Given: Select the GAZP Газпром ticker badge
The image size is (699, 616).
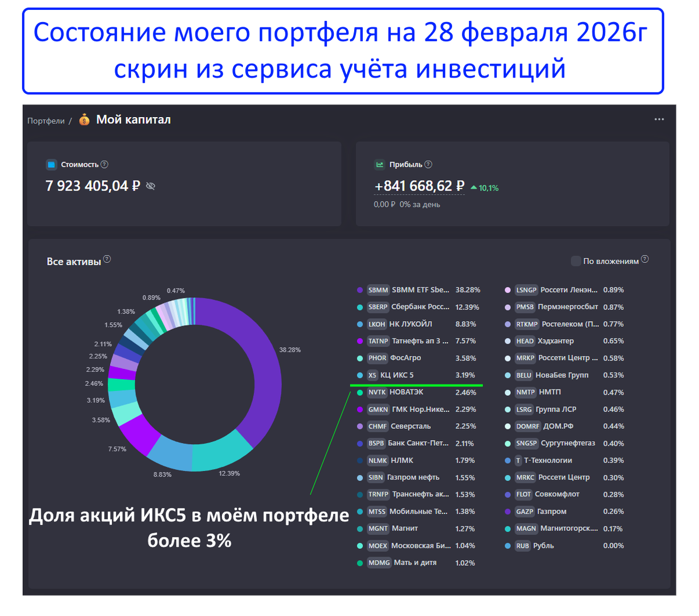Looking at the screenshot, I should point(524,511).
